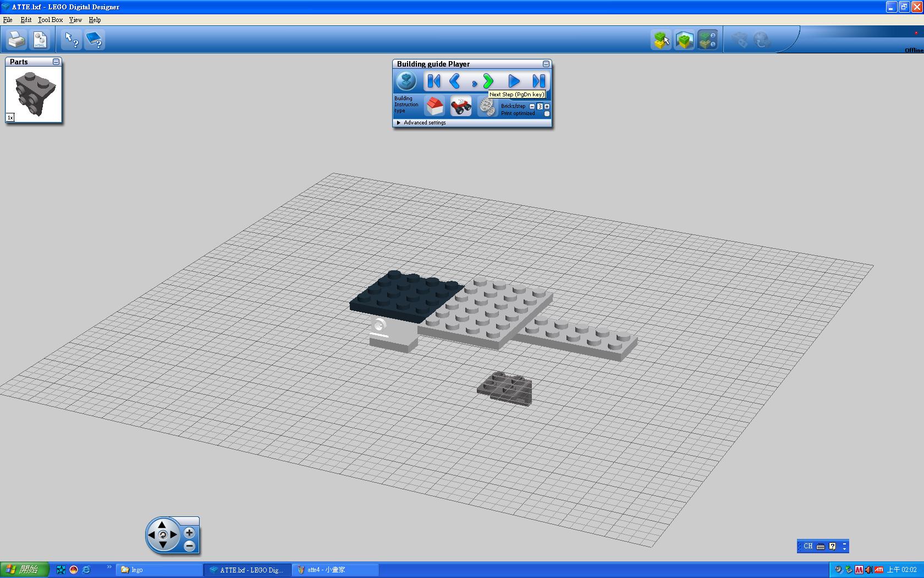Screen dimensions: 924x578
Task: Open the Help menu
Action: (95, 20)
